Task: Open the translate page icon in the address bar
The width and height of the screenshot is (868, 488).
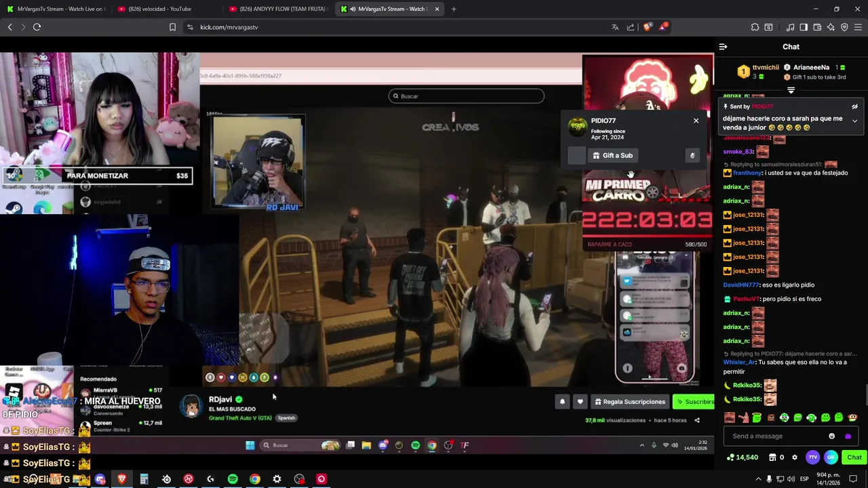Action: 615,27
